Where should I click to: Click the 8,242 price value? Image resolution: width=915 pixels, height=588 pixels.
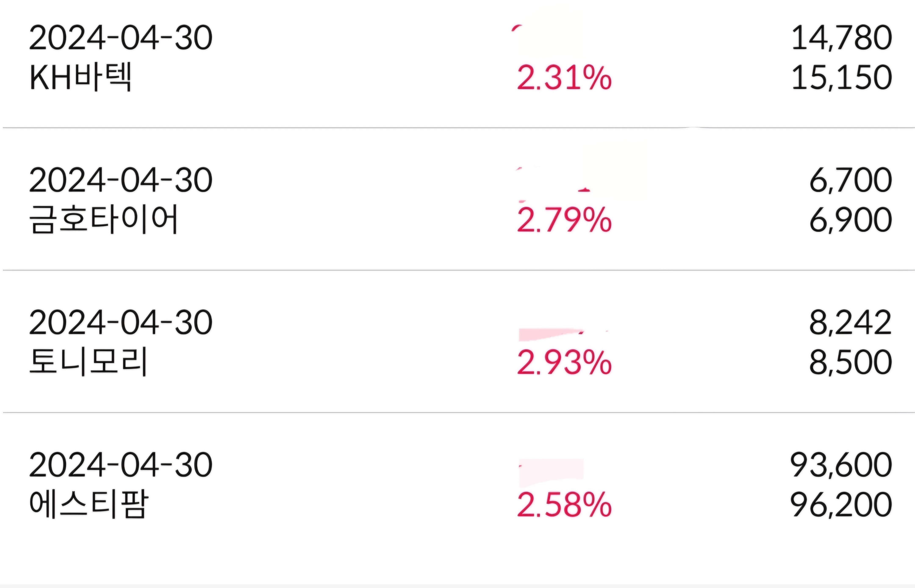pyautogui.click(x=850, y=323)
